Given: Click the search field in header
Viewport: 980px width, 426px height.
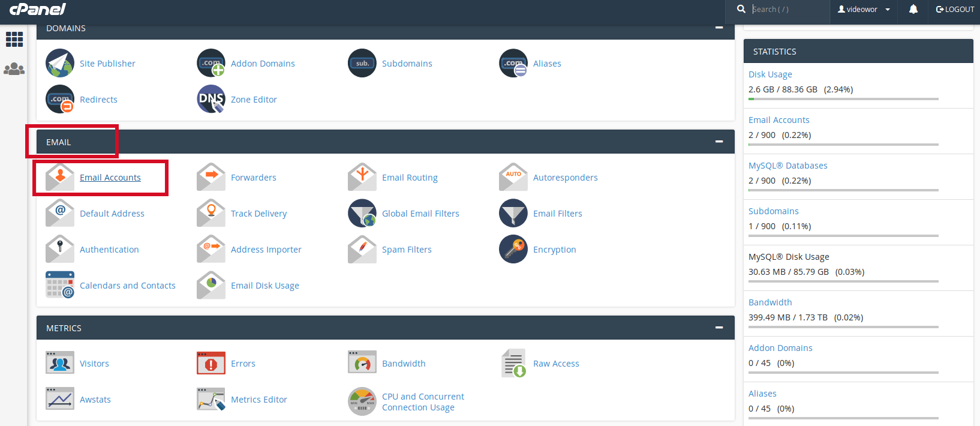Looking at the screenshot, I should coord(789,10).
